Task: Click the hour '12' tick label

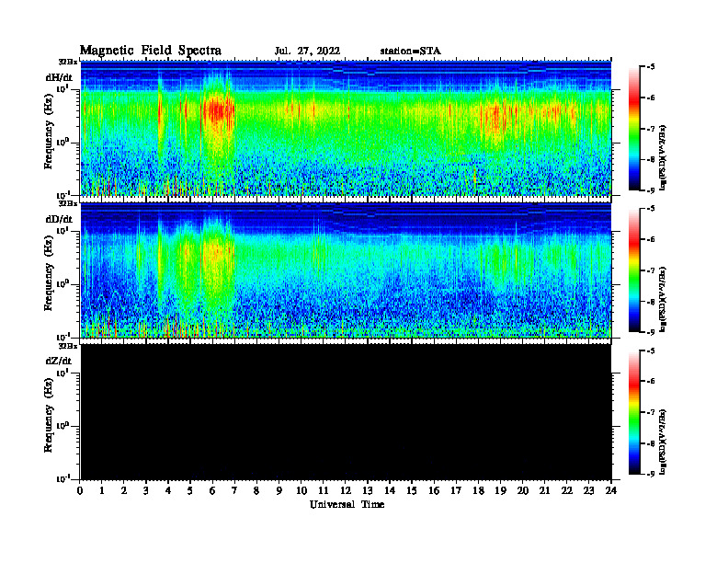Action: (346, 491)
